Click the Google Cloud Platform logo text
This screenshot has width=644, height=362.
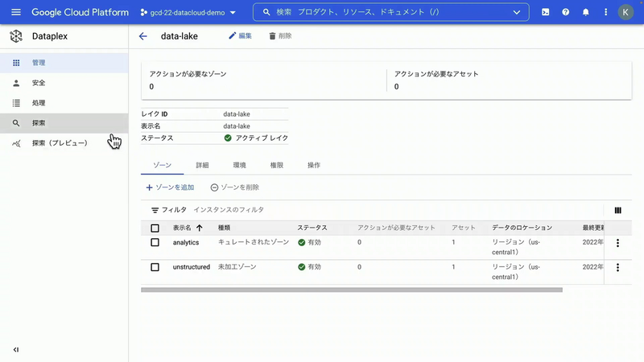[x=80, y=12]
